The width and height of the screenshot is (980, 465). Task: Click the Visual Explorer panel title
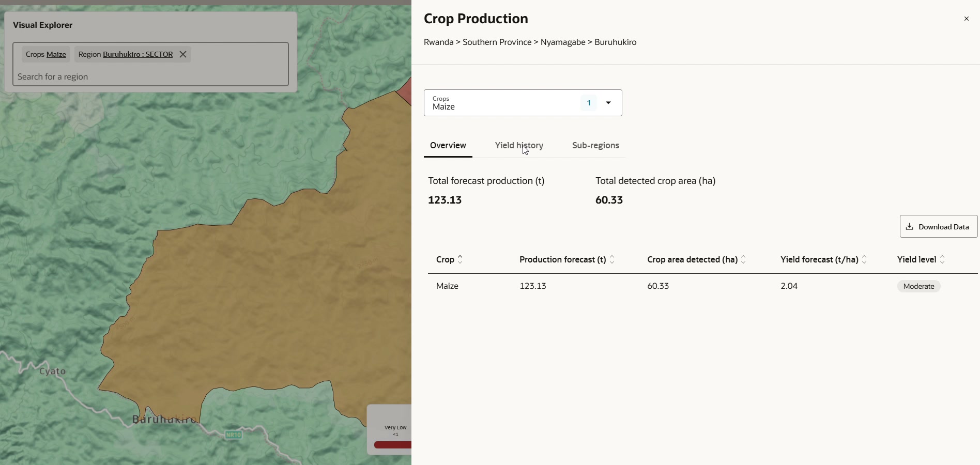(43, 25)
